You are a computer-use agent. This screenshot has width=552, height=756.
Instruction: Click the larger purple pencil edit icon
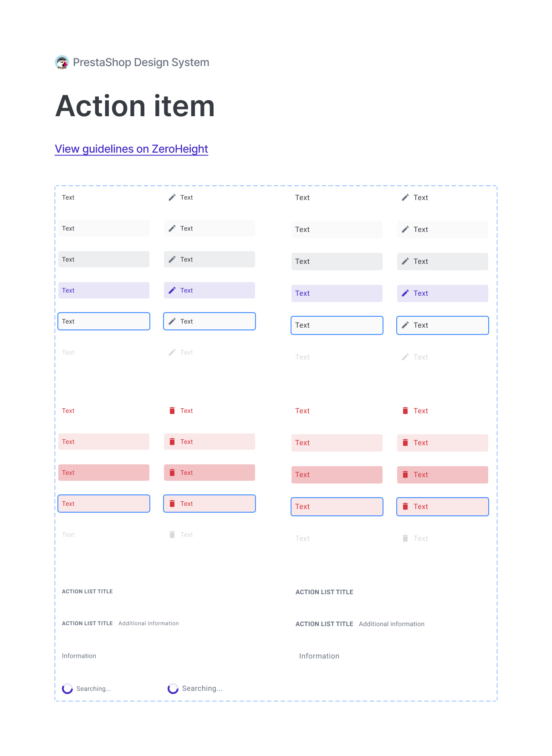[x=405, y=293]
